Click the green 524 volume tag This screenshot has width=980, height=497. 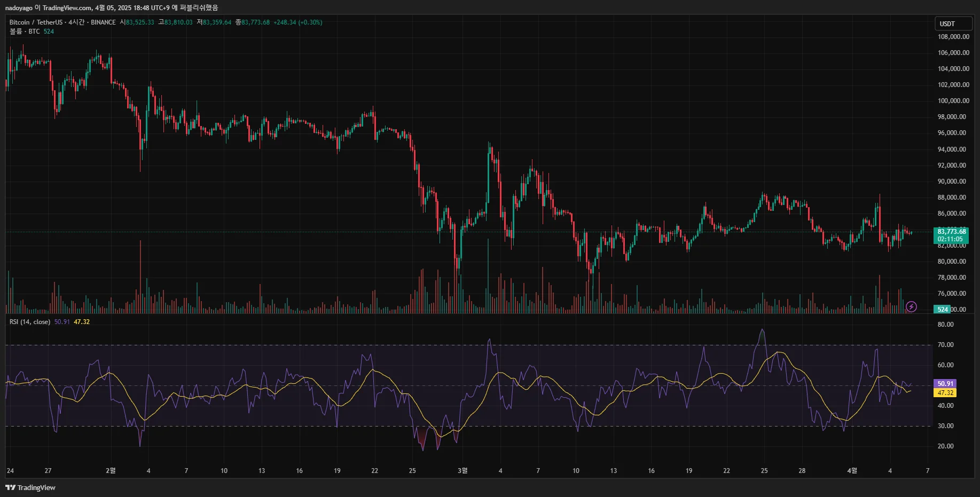[x=942, y=309]
